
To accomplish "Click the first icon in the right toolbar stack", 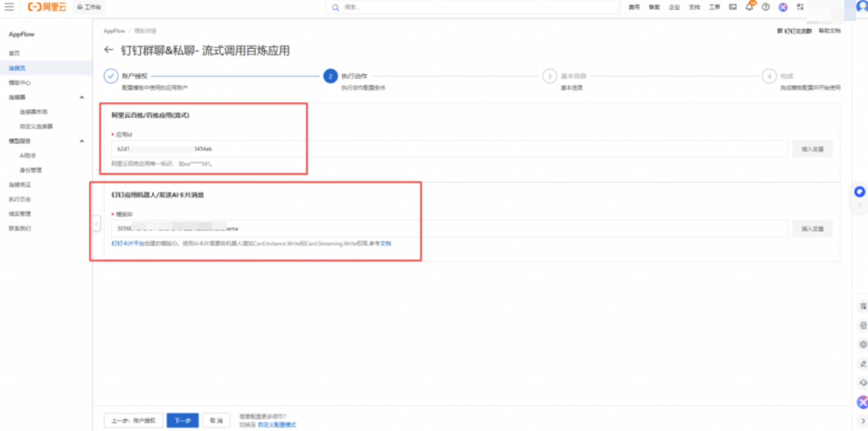I will [x=863, y=307].
